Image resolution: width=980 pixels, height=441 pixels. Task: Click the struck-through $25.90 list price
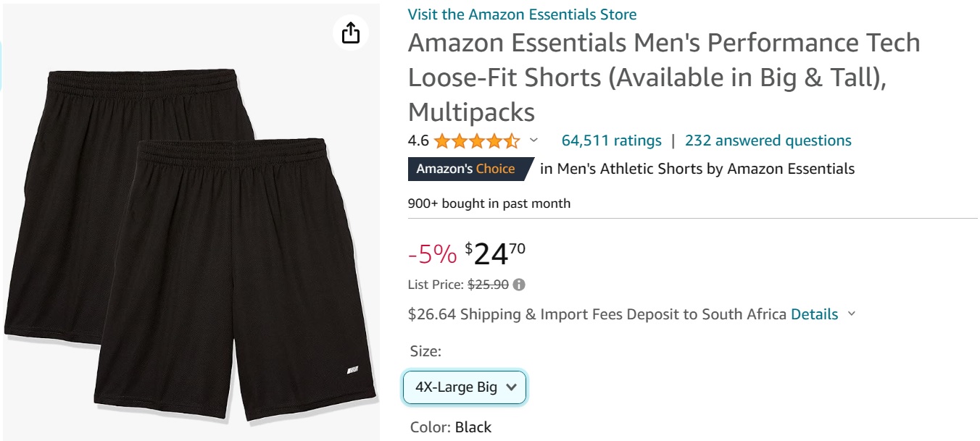coord(488,285)
